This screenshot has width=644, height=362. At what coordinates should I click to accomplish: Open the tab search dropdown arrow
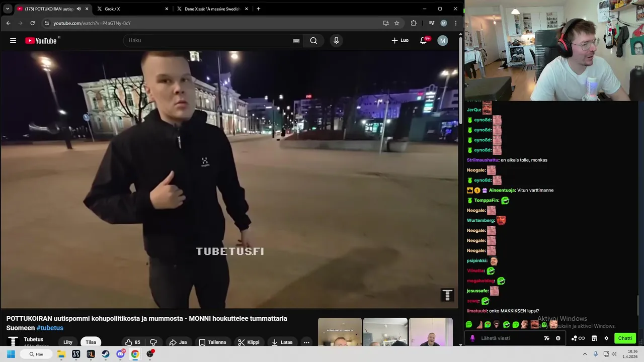pos(8,9)
